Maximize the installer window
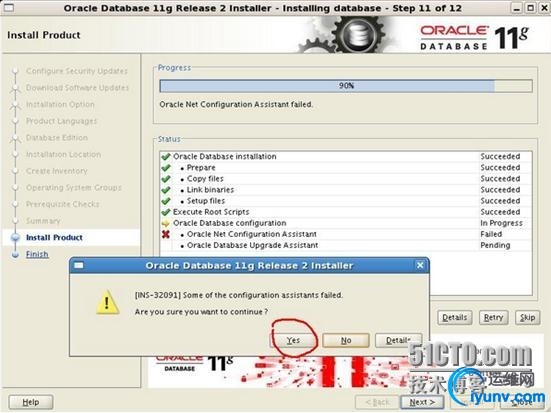Viewport: 551px width, 413px height. coord(531,7)
